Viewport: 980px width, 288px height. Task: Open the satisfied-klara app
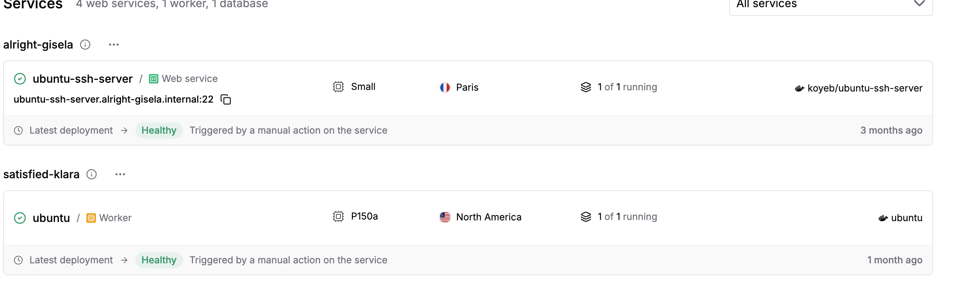[41, 174]
